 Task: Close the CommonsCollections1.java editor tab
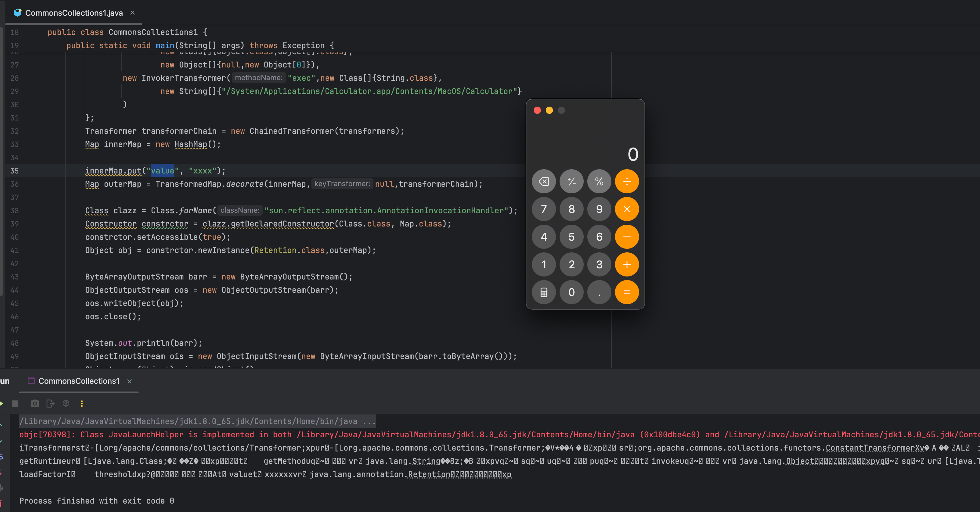(x=133, y=13)
